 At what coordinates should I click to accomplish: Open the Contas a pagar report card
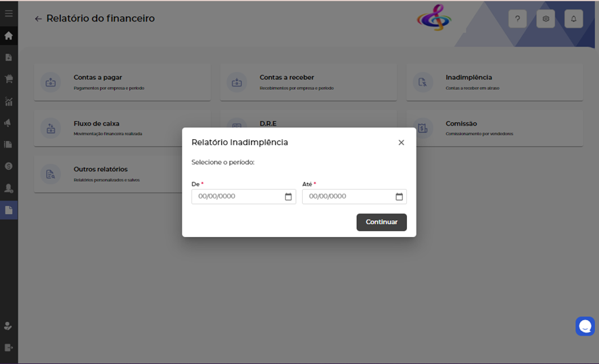coord(122,82)
